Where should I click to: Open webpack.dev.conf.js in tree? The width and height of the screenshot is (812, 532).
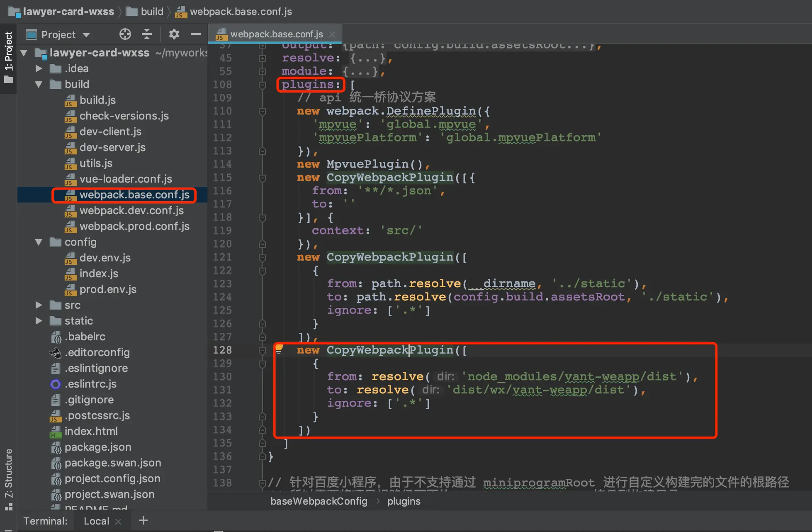tap(131, 211)
